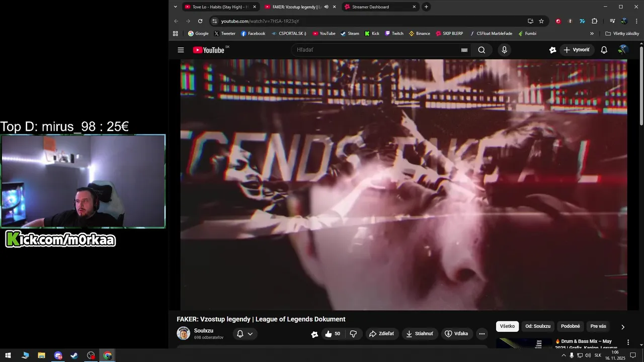This screenshot has height=362, width=644.
Task: Open the YouTube guide hamburger menu
Action: click(x=181, y=50)
